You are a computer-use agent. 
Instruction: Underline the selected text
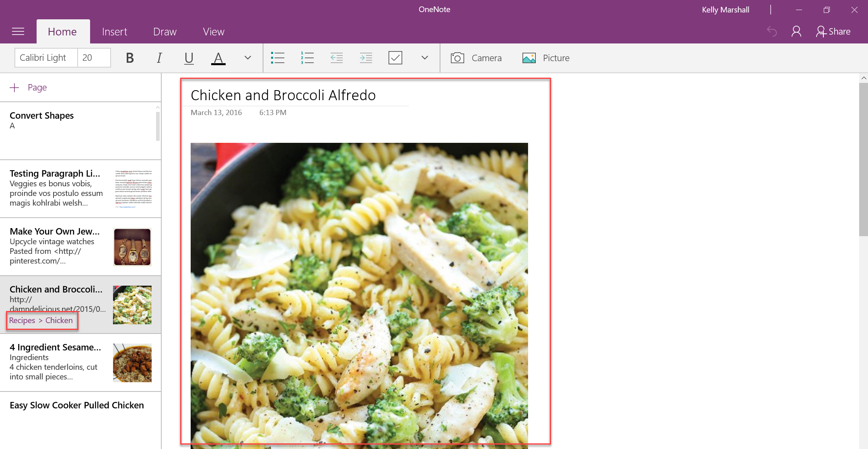click(189, 58)
